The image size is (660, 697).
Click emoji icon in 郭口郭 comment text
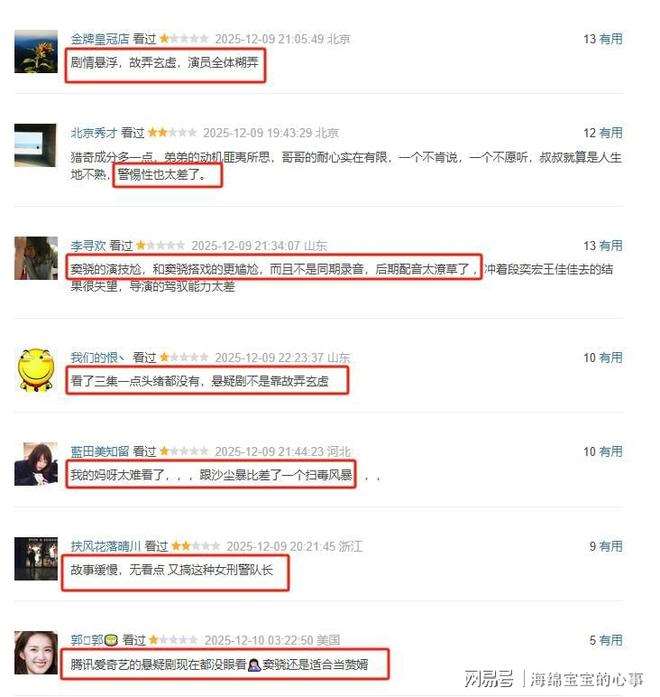254,665
